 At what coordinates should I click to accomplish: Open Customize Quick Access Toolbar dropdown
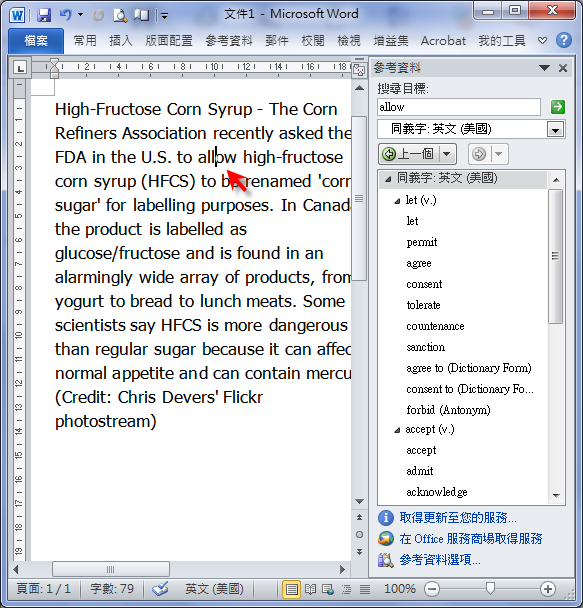(x=164, y=16)
